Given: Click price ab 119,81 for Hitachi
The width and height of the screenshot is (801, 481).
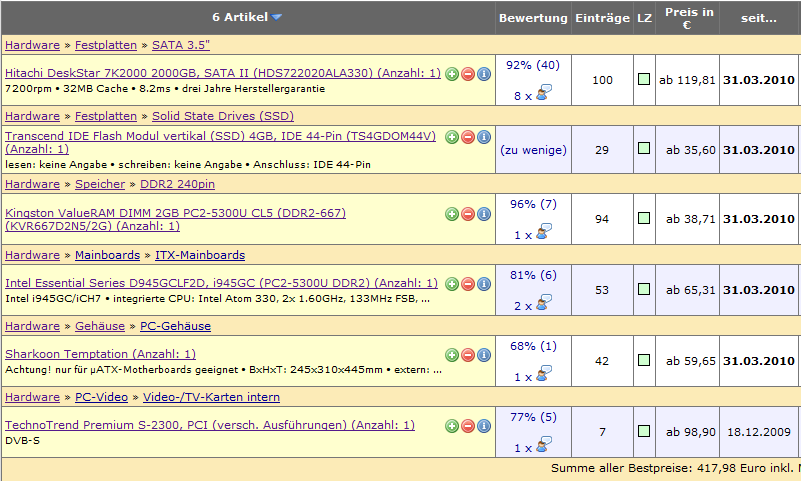Looking at the screenshot, I should [687, 80].
